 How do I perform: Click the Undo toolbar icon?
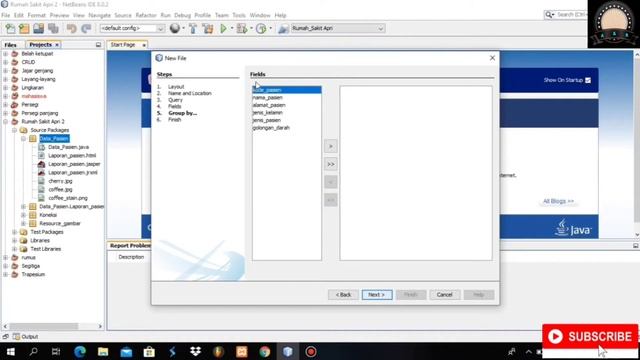72,29
